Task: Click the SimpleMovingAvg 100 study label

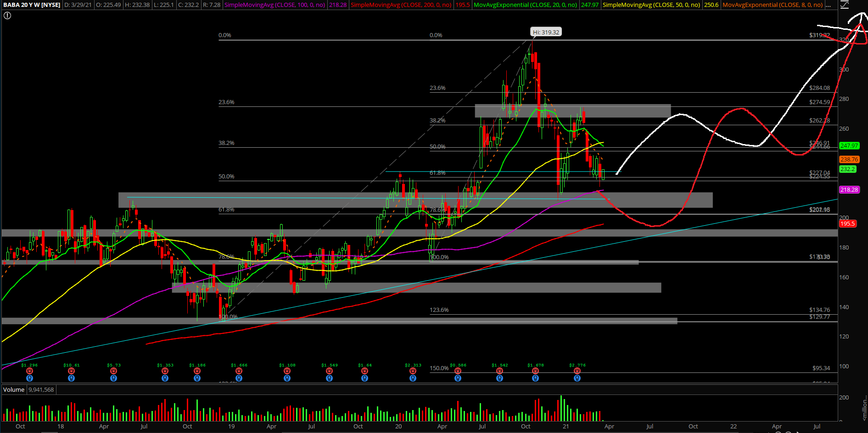Action: 274,5
